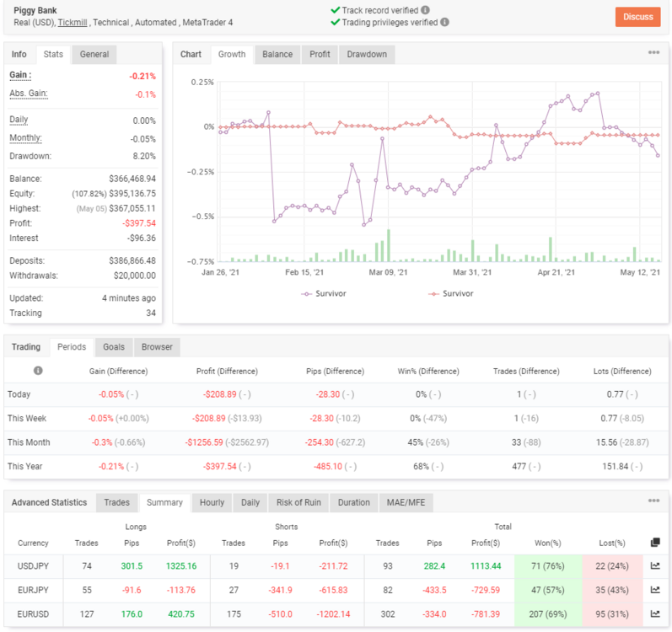Click the Lost(%) column header
Screen dimensions: 672x632
tap(612, 543)
